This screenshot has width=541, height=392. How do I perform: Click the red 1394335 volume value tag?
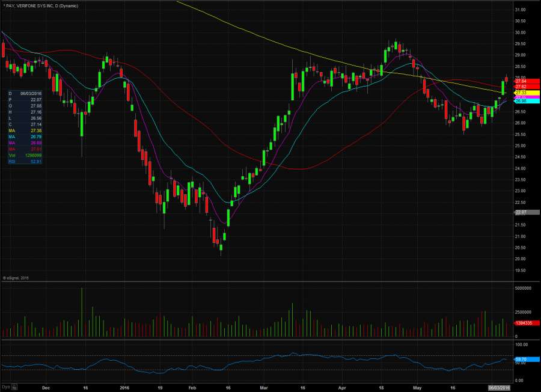pyautogui.click(x=526, y=323)
